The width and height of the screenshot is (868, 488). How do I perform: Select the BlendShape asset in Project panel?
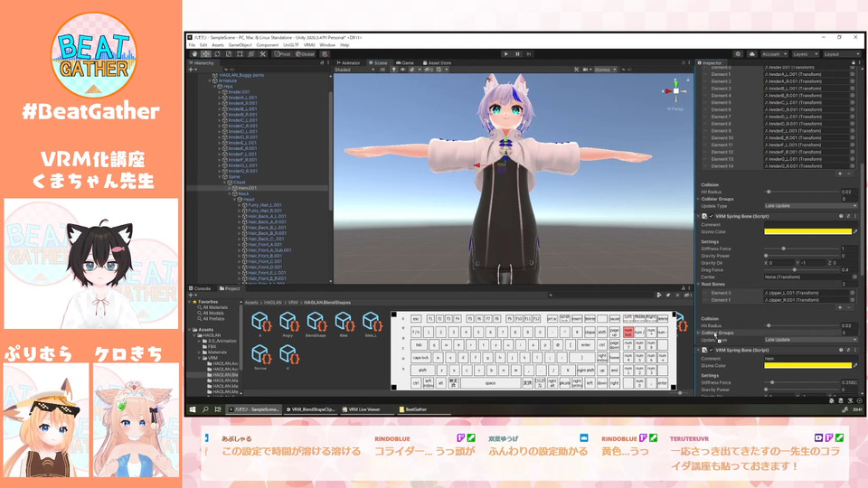[316, 324]
